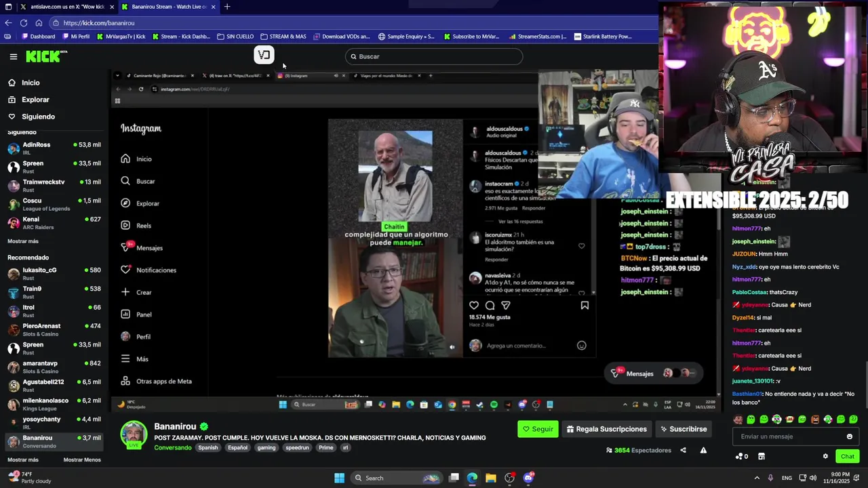
Task: Open ltrol recommended channel
Action: click(x=54, y=310)
